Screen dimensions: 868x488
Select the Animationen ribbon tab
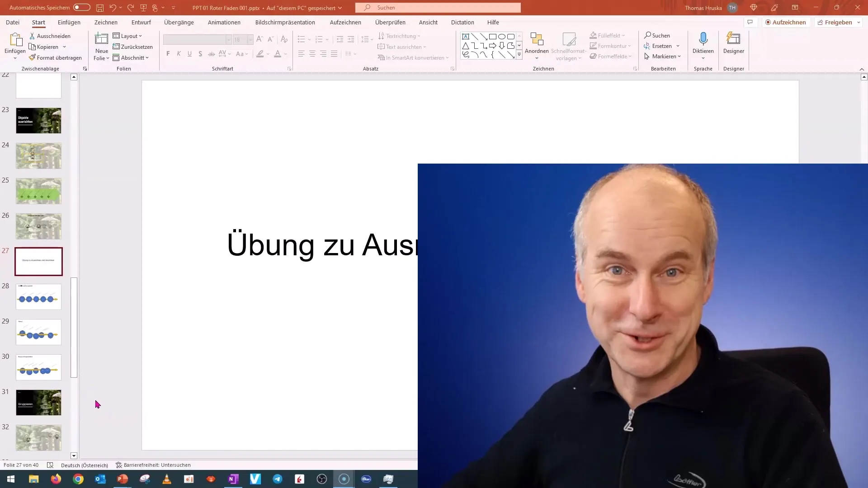coord(224,22)
